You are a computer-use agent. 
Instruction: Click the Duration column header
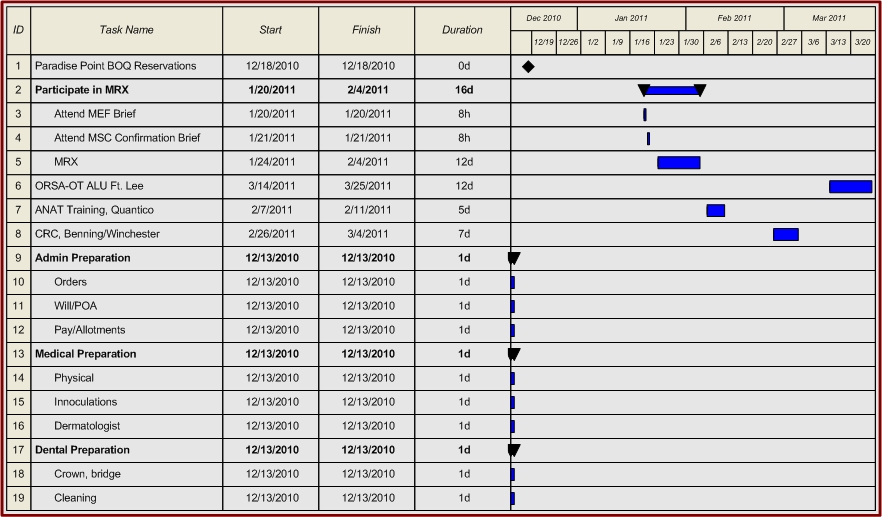[x=462, y=30]
